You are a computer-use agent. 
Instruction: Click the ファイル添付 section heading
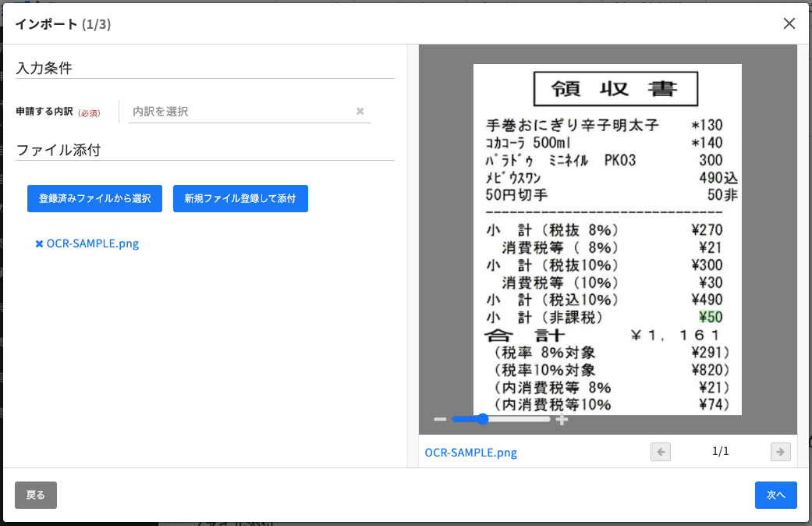click(x=59, y=151)
